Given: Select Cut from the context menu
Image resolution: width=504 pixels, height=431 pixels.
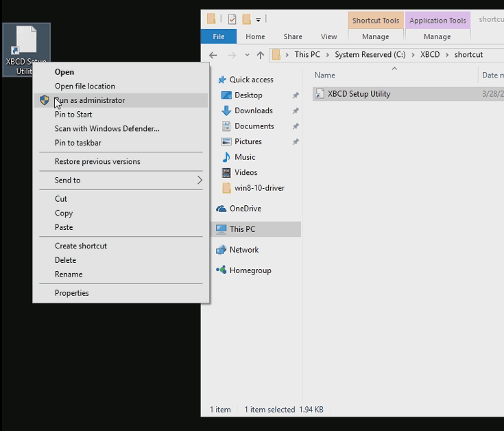Looking at the screenshot, I should click(x=121, y=199).
